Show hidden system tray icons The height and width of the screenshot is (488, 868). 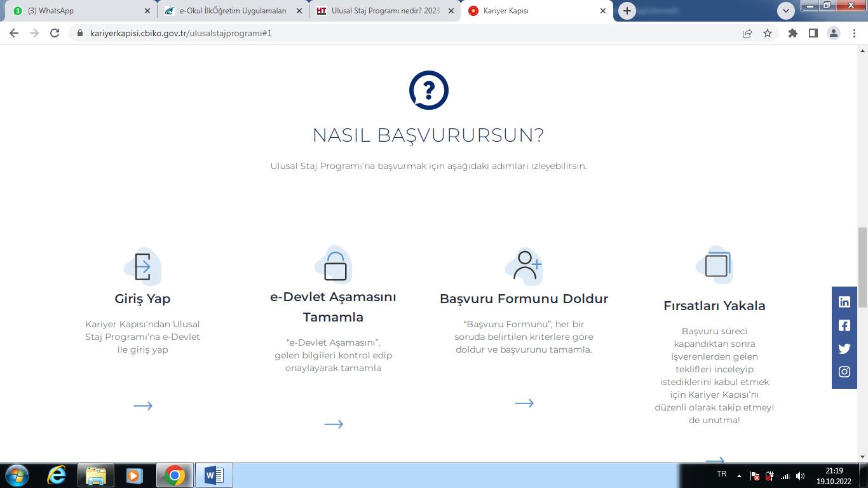coord(739,475)
